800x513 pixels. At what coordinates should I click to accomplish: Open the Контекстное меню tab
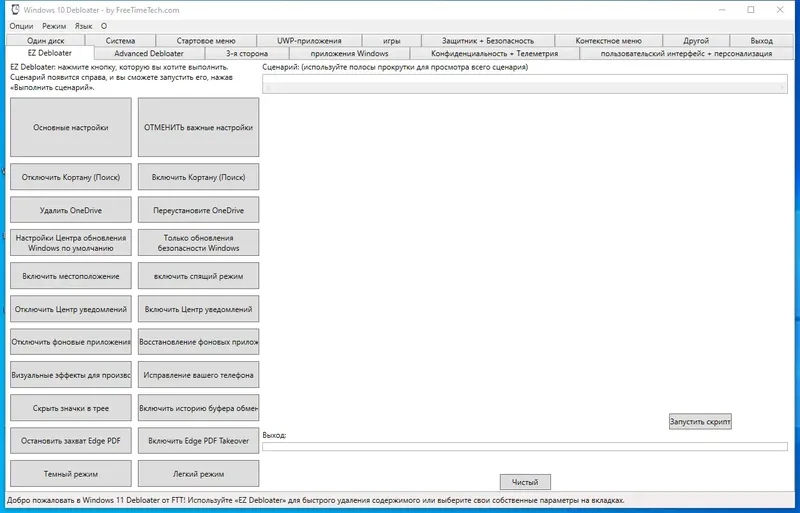[608, 40]
